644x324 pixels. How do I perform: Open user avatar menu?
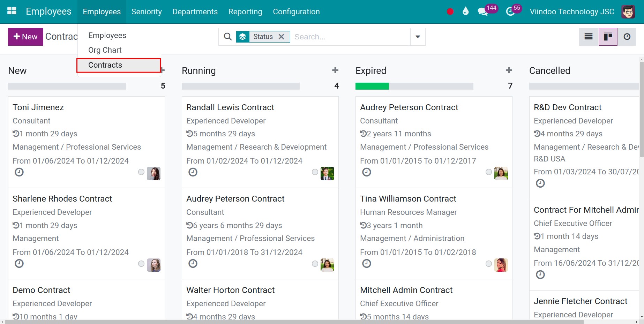pos(628,12)
